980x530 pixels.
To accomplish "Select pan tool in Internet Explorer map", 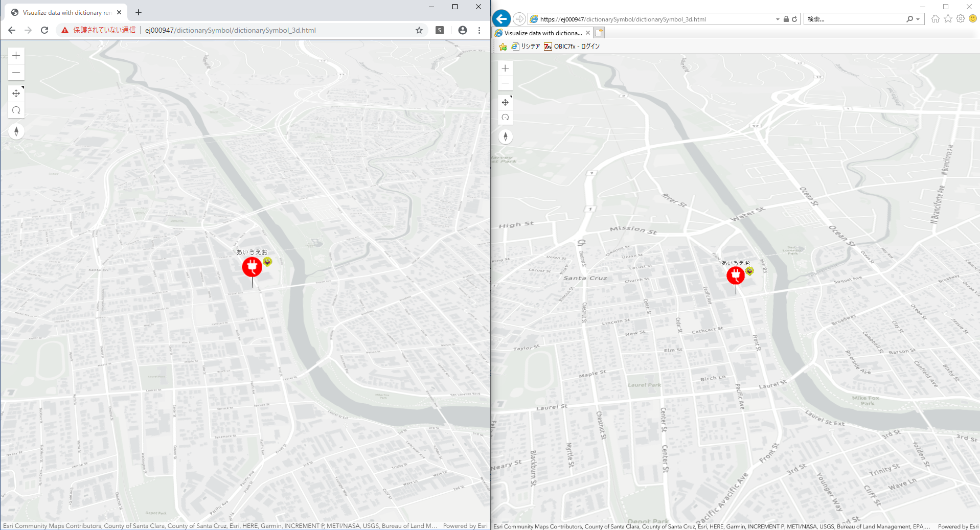I will pos(506,102).
